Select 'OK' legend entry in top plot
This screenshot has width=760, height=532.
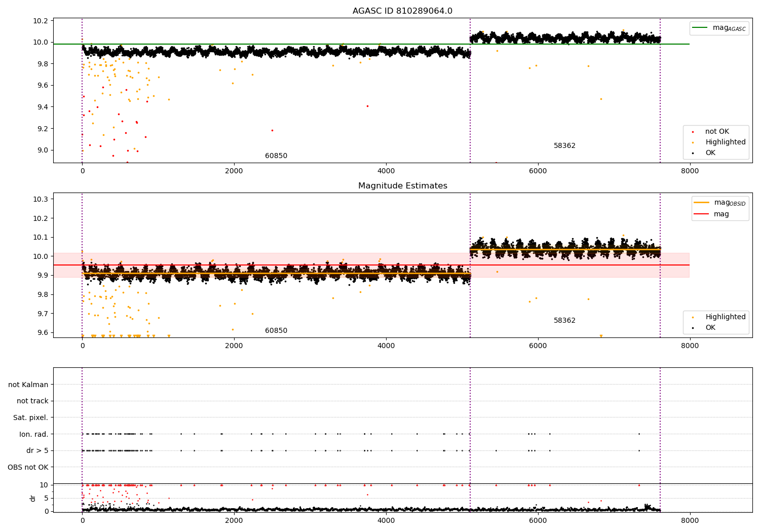710,153
